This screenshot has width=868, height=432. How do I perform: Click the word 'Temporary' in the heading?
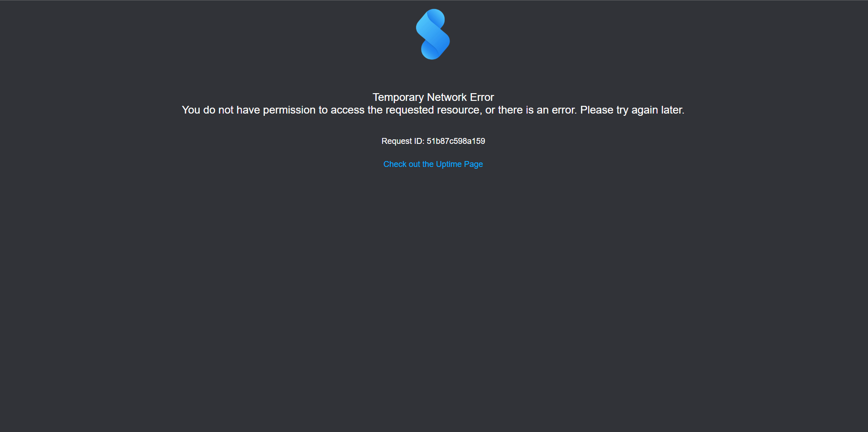(x=398, y=97)
